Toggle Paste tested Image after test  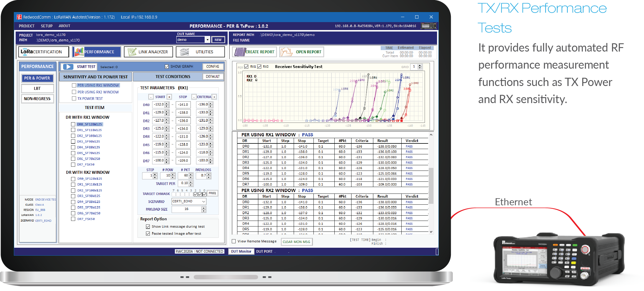coord(148,234)
